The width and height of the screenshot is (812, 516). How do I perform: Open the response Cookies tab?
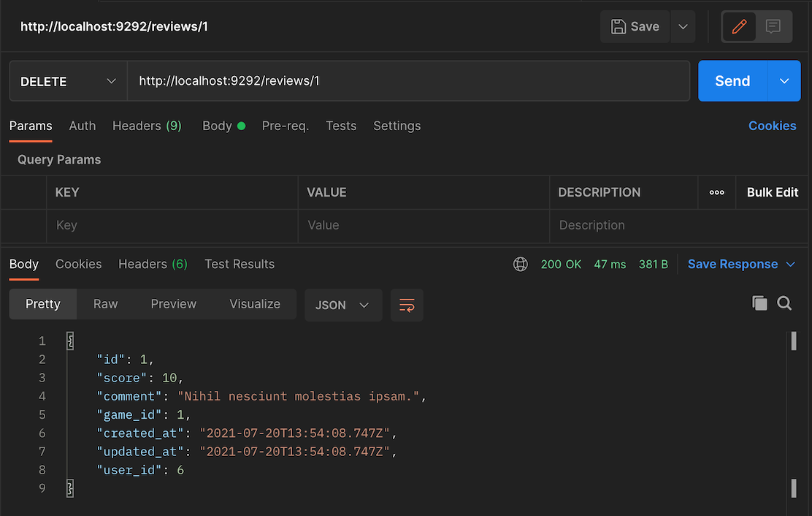tap(79, 265)
